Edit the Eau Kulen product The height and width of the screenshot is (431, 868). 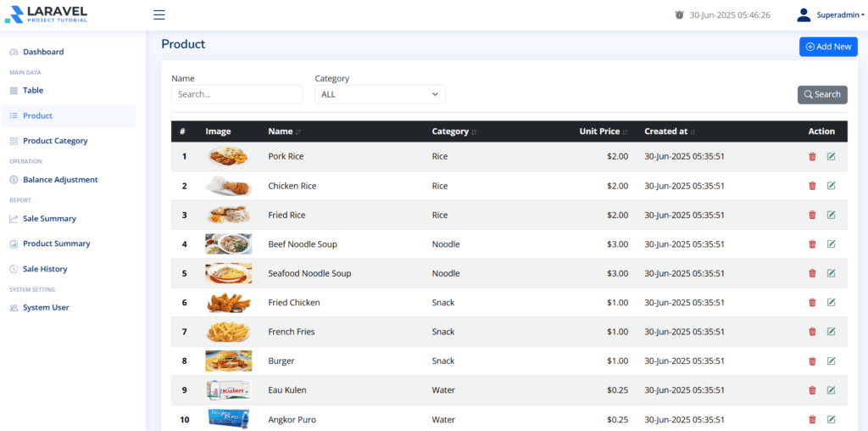(831, 390)
